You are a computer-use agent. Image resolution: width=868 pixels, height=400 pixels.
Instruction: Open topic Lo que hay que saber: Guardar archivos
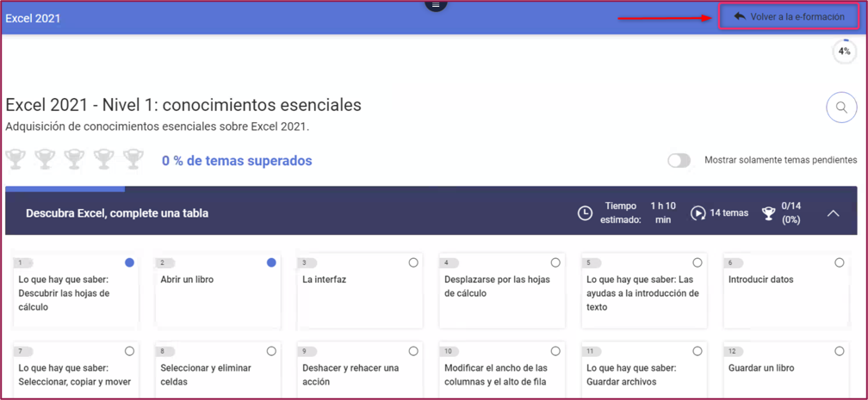[x=644, y=370]
